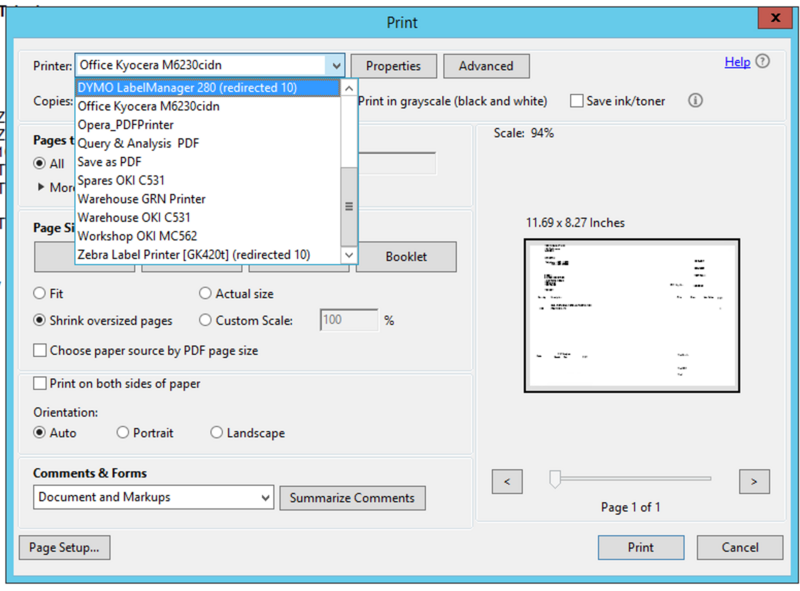Click the Advanced button
800x591 pixels.
click(x=486, y=65)
